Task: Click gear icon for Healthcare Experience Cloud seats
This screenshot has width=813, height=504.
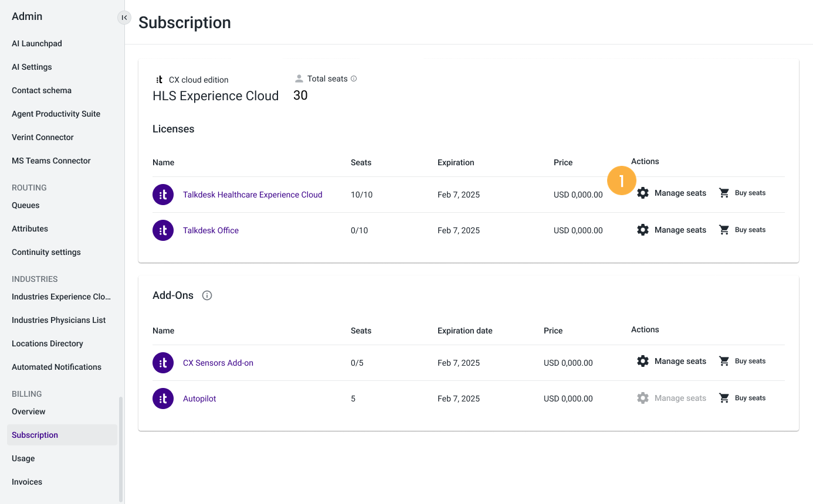Action: click(643, 193)
